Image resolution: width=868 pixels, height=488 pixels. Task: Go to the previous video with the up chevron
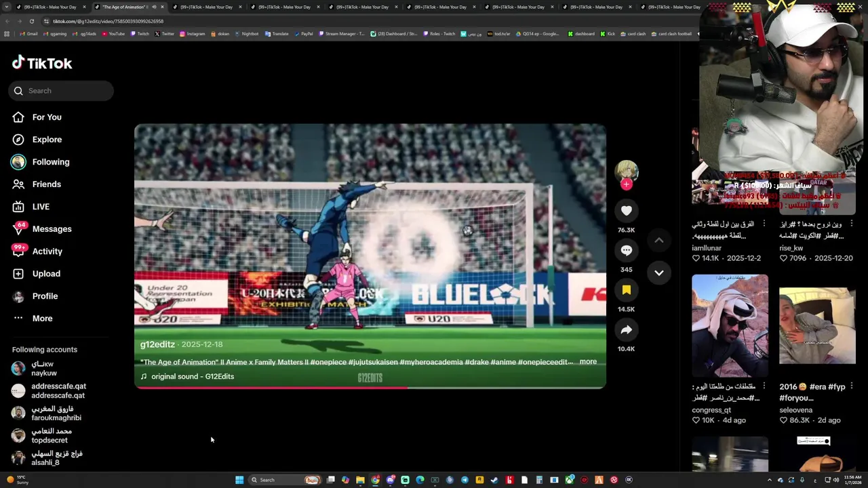tap(658, 240)
